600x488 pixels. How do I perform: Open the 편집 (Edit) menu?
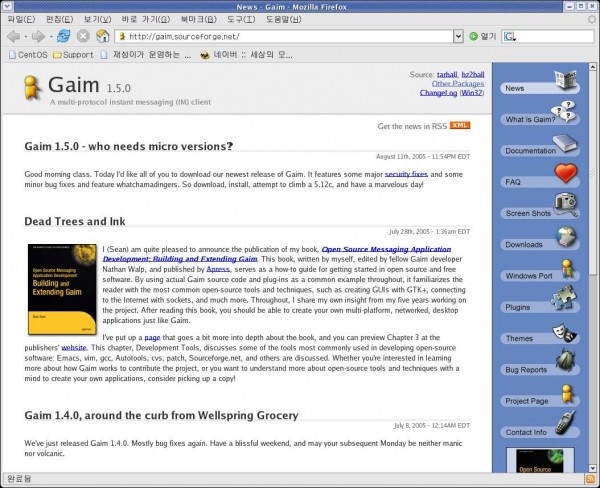[59, 19]
